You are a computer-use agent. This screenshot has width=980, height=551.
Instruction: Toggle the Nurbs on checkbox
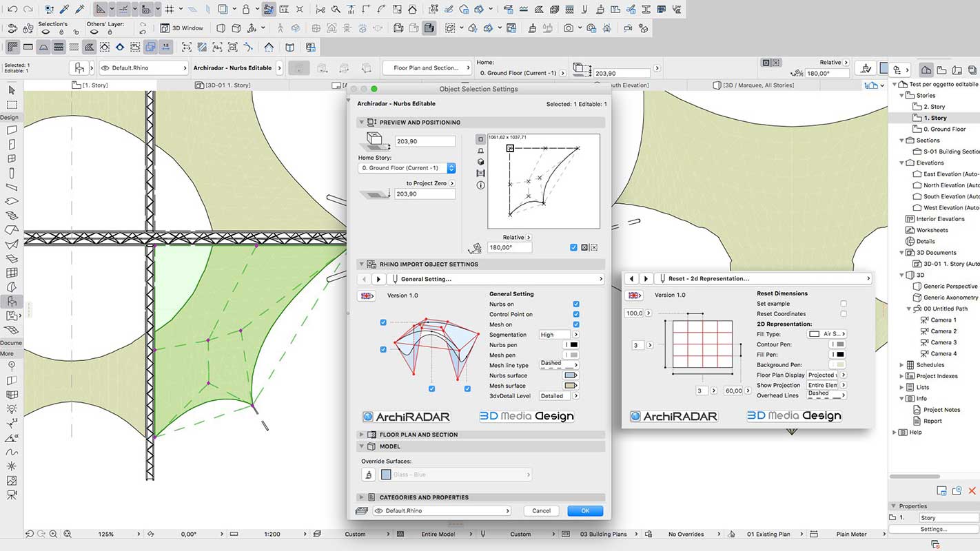coord(576,304)
